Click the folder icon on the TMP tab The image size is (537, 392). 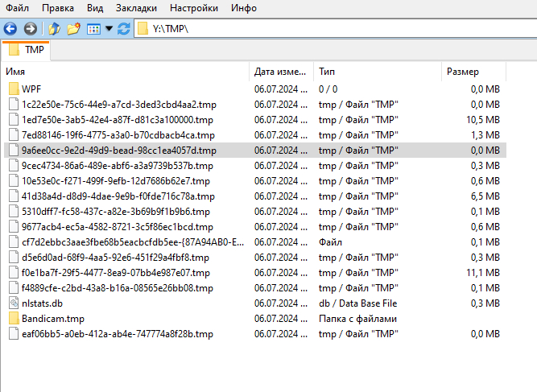14,50
